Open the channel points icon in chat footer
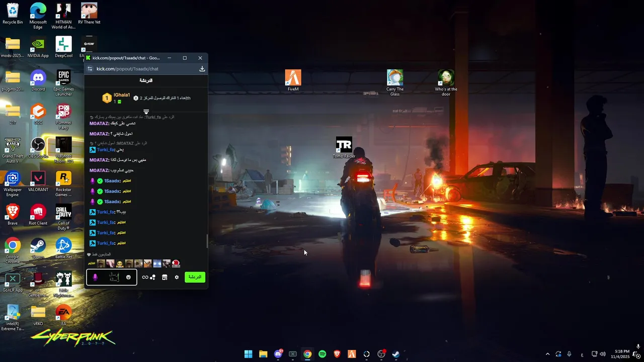This screenshot has height=362, width=644. click(148, 278)
